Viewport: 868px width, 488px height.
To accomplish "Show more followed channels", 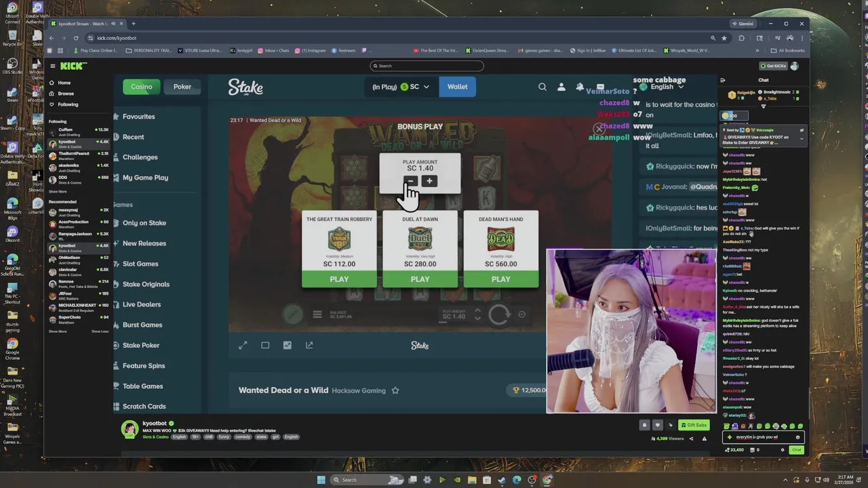I will coord(58,192).
